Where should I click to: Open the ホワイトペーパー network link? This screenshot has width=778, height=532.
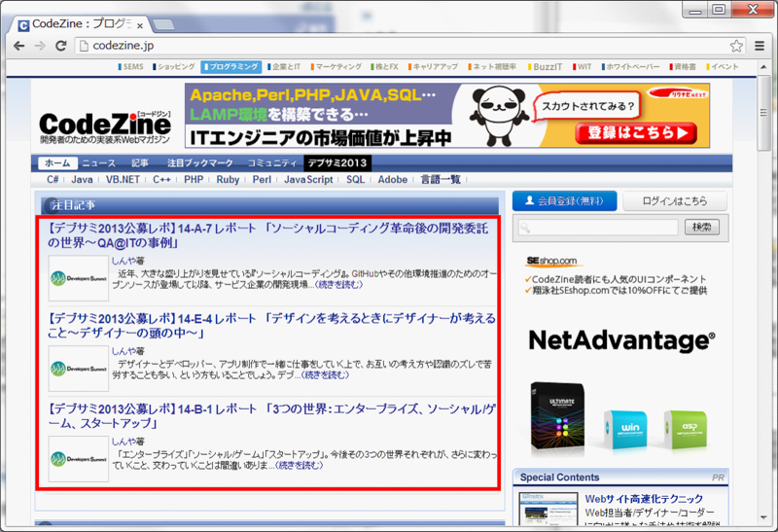(630, 66)
